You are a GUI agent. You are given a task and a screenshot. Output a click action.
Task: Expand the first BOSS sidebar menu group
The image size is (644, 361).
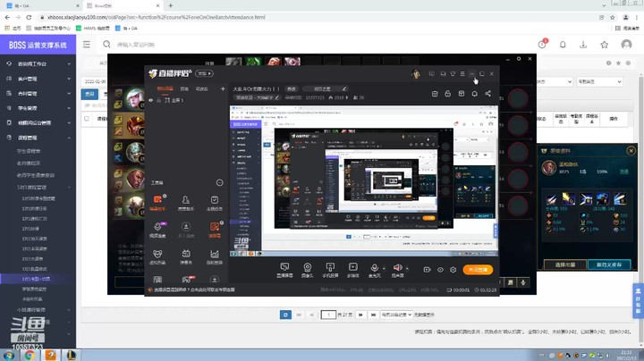coord(38,64)
